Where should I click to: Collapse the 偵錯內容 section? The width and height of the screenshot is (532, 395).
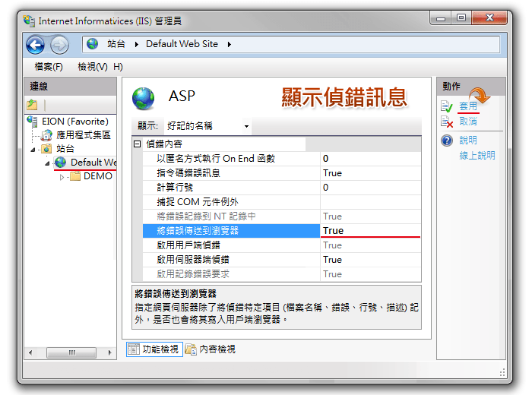coord(137,144)
